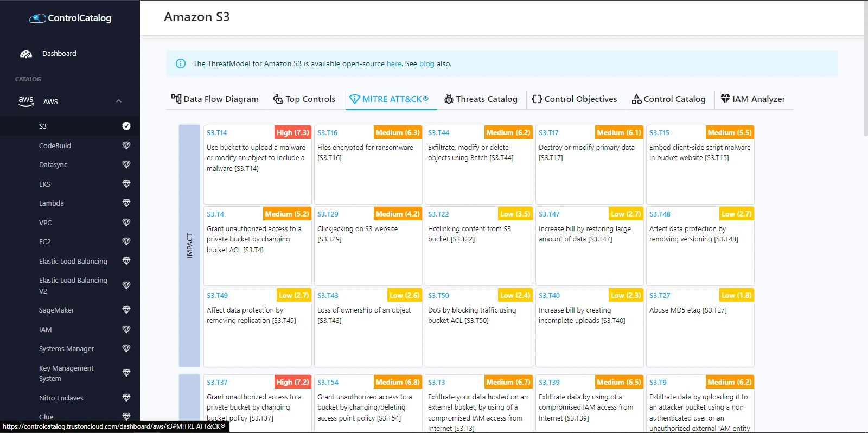Open threat S3.T4 link
The height and width of the screenshot is (433, 868).
tap(215, 214)
